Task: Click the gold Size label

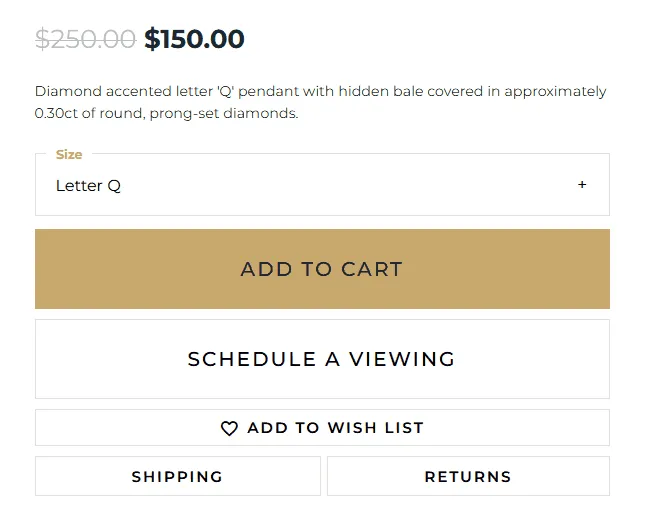Action: tap(69, 154)
